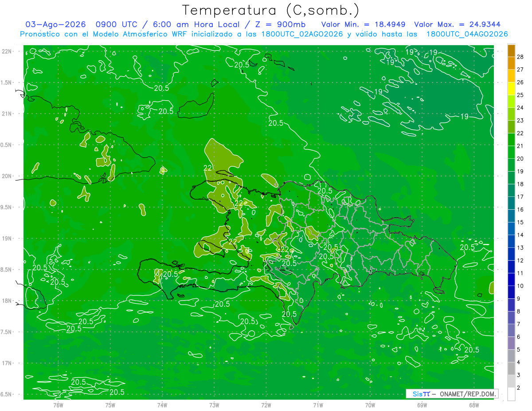Click the '75W' longitude label
The height and width of the screenshot is (411, 532).
pyautogui.click(x=110, y=405)
